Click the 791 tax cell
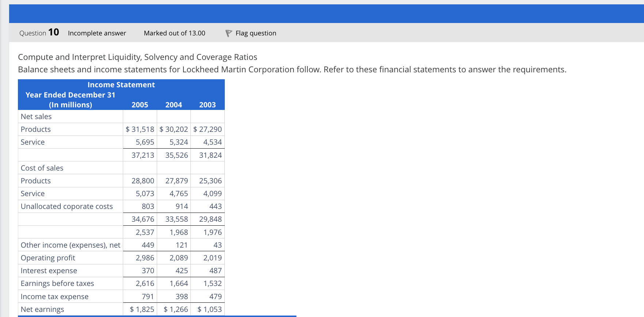Viewport: 644px width, 317px height. [140, 297]
